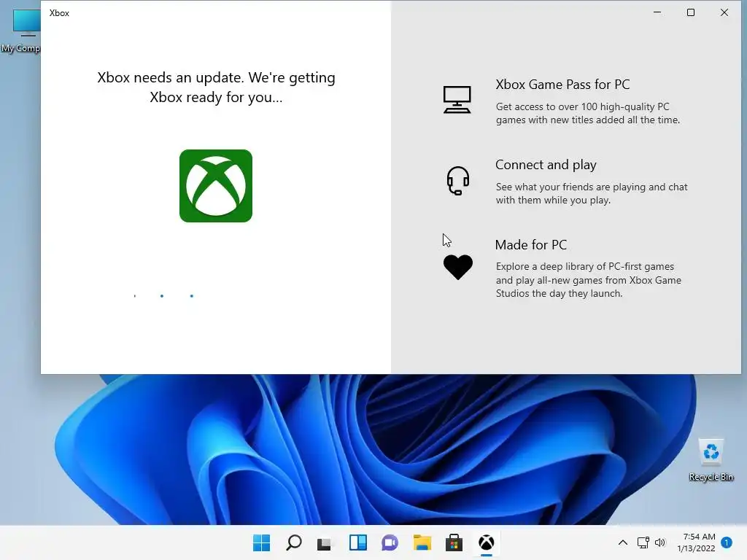Open the notification badge in the tray

[727, 542]
